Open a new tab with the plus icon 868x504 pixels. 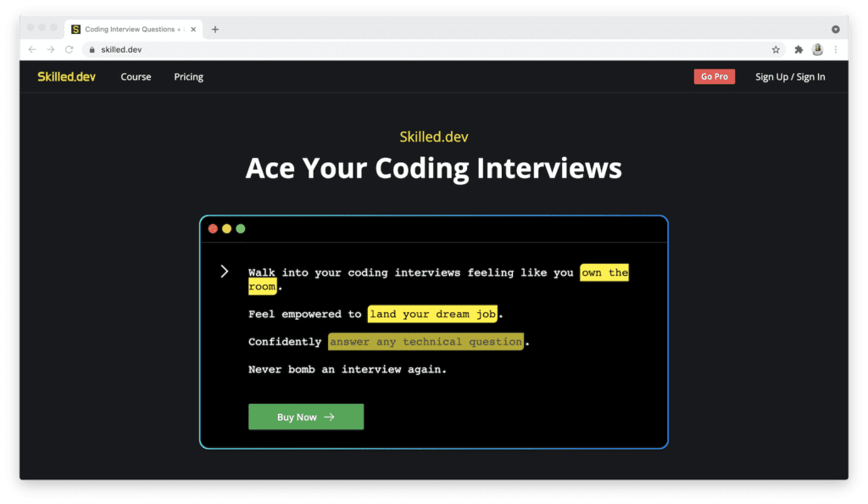(215, 30)
